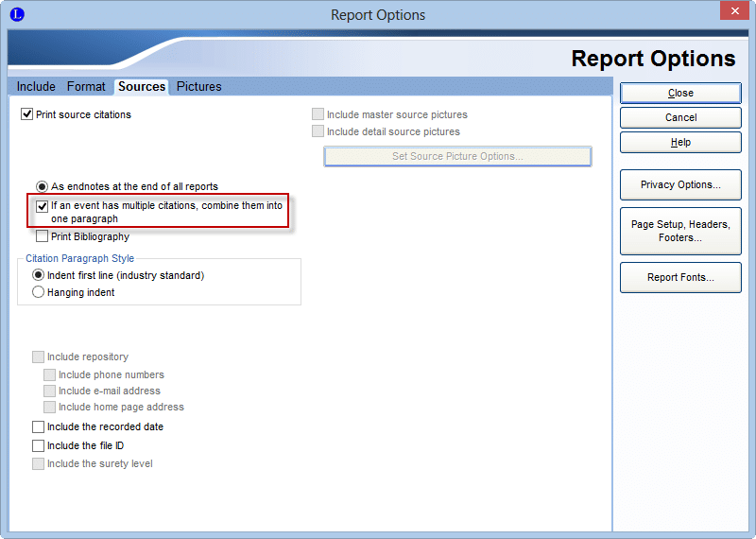The width and height of the screenshot is (756, 539).
Task: Select As endnotes at the end of all reports
Action: [42, 186]
